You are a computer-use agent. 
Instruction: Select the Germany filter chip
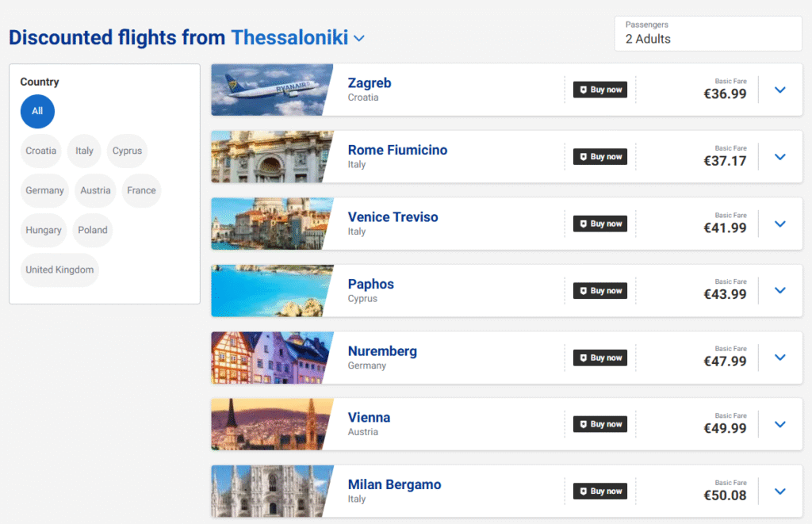coord(44,190)
